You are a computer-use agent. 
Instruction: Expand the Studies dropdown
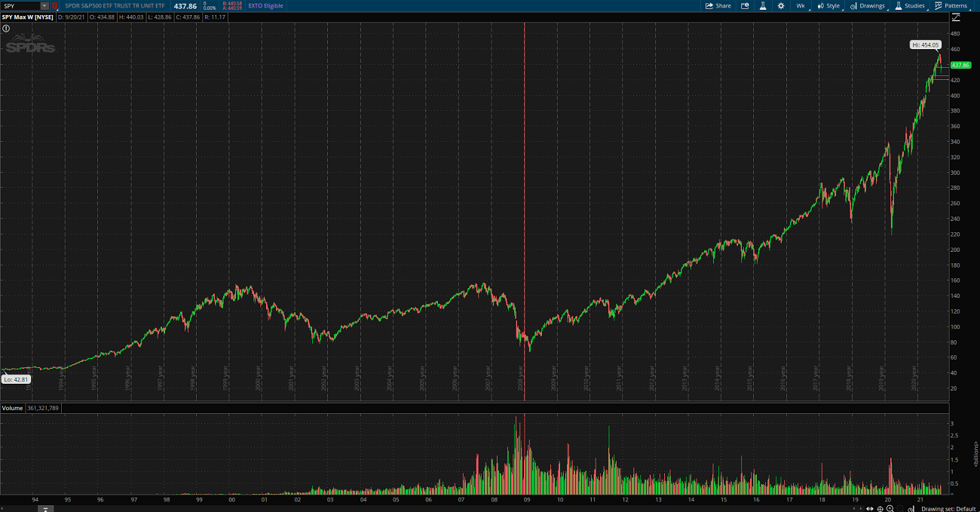910,6
